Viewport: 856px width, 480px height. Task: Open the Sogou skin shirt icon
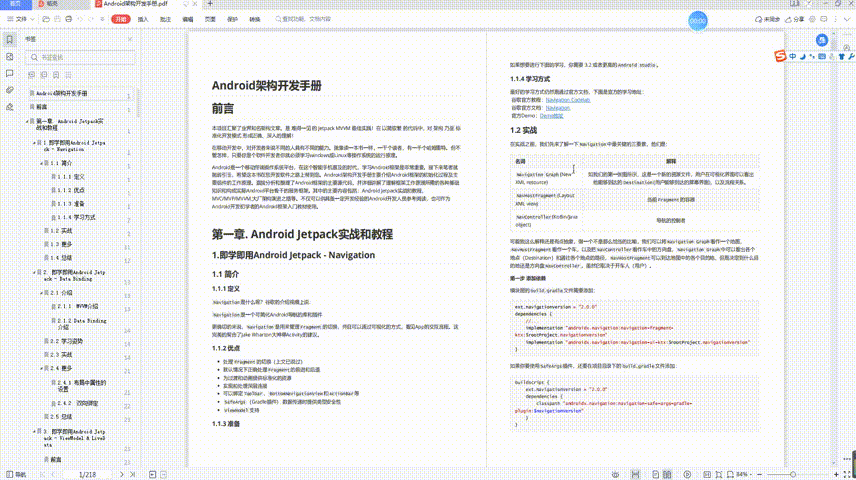[x=841, y=56]
